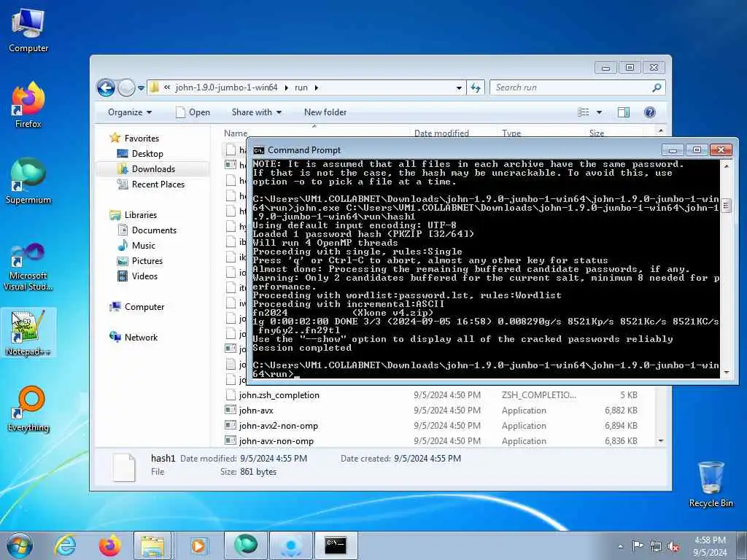Click john-1.9.0-jumbo-1-win64 in the address bar

[226, 87]
